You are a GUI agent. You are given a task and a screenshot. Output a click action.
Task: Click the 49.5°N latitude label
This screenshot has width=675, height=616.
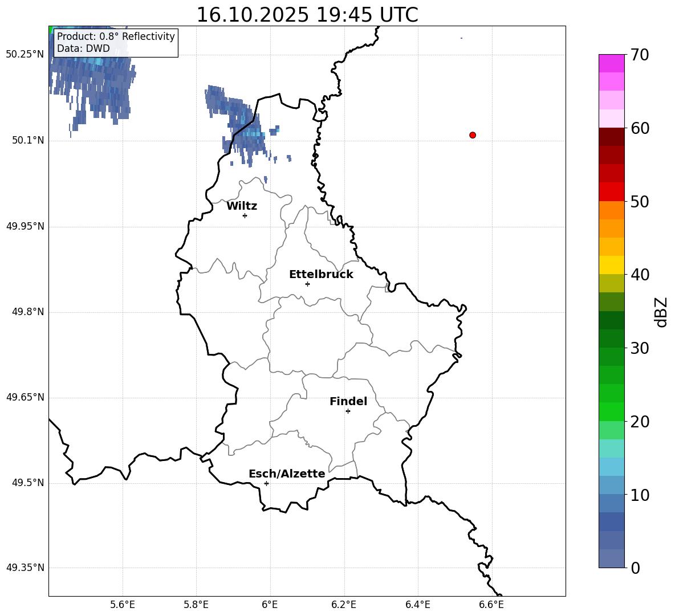28,483
